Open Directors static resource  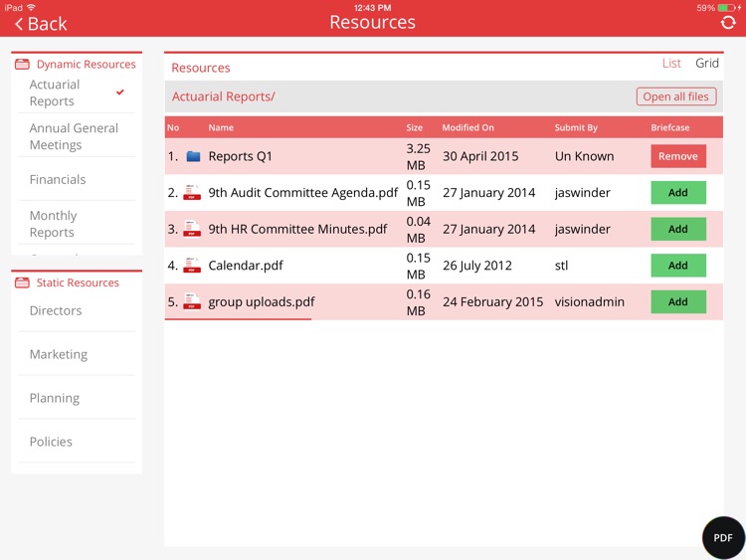(77, 310)
